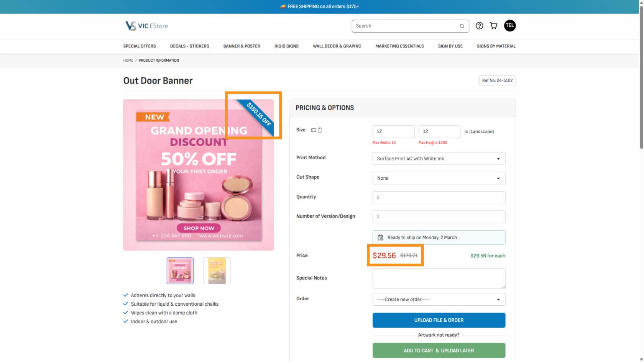Image resolution: width=644 pixels, height=362 pixels.
Task: Expand the Print Method dropdown
Action: coord(439,159)
